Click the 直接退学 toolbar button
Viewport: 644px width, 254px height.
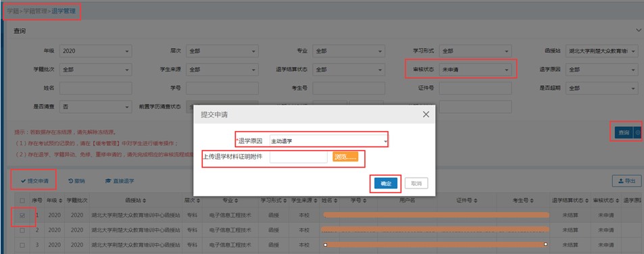click(120, 180)
